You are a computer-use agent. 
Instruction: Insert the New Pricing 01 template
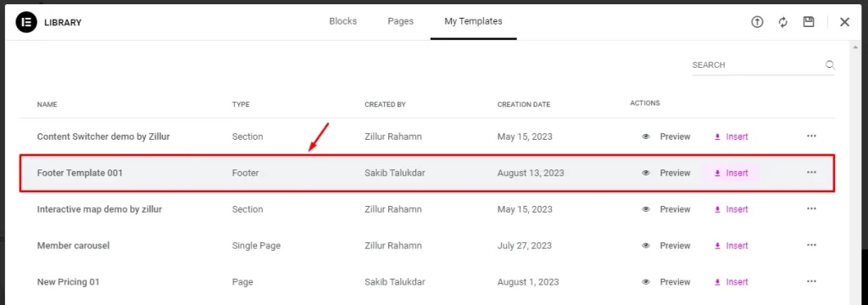pyautogui.click(x=732, y=282)
